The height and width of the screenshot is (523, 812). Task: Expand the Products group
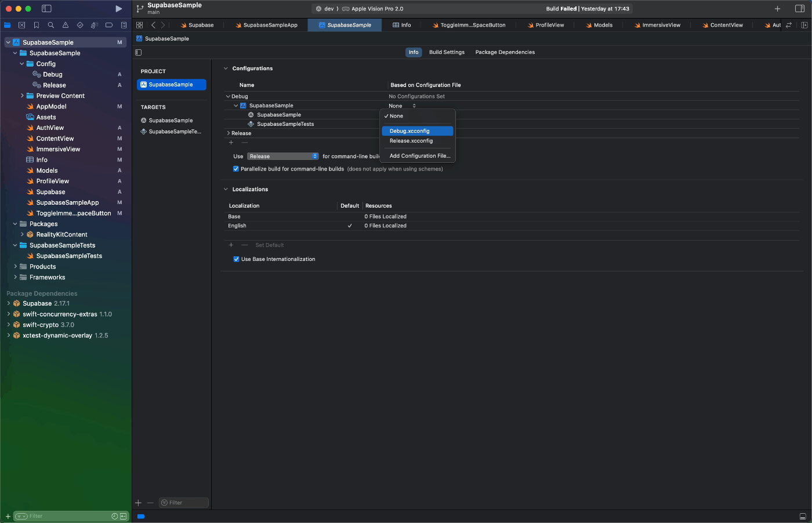point(15,267)
